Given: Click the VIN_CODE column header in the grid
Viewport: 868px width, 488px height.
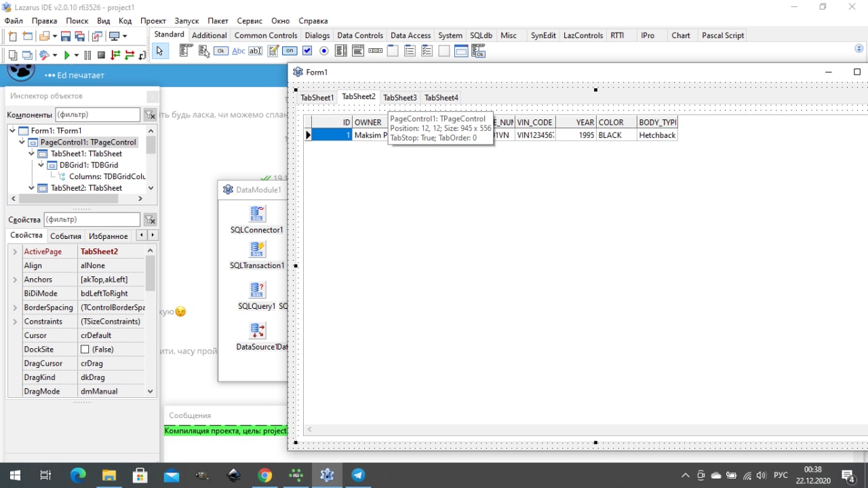Looking at the screenshot, I should pos(535,123).
